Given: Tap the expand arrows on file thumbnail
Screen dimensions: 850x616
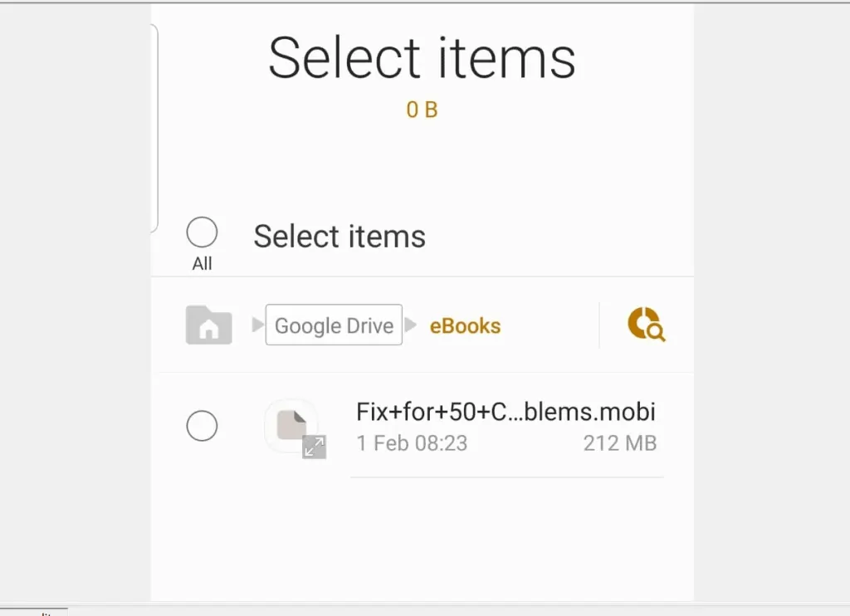Looking at the screenshot, I should (x=314, y=447).
